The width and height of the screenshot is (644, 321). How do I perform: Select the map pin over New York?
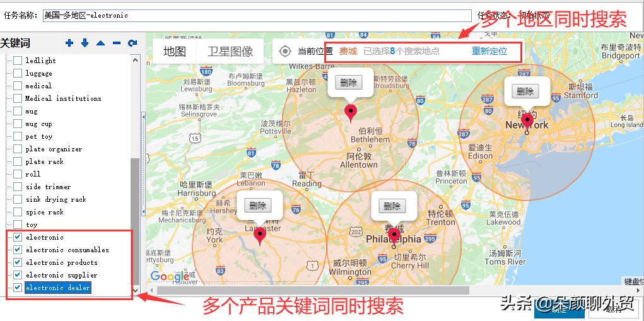(527, 123)
